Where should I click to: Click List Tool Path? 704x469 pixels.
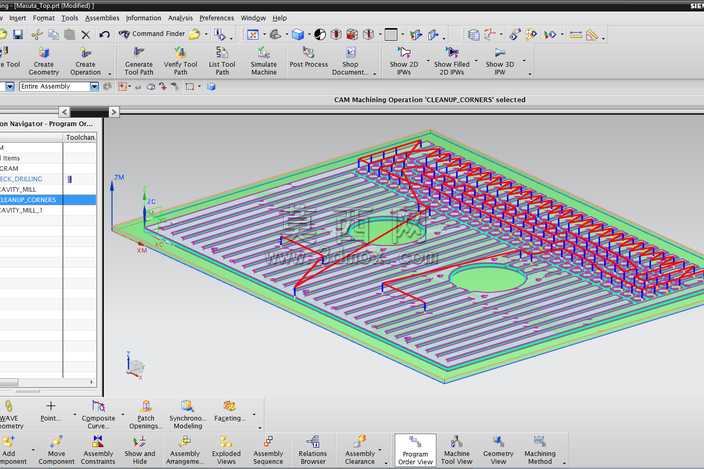tap(222, 61)
